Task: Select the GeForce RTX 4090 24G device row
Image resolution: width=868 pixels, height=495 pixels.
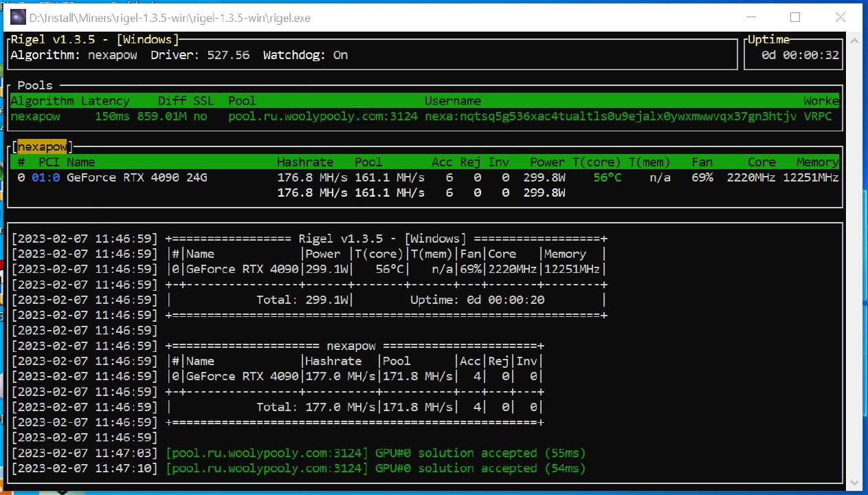Action: tap(137, 177)
